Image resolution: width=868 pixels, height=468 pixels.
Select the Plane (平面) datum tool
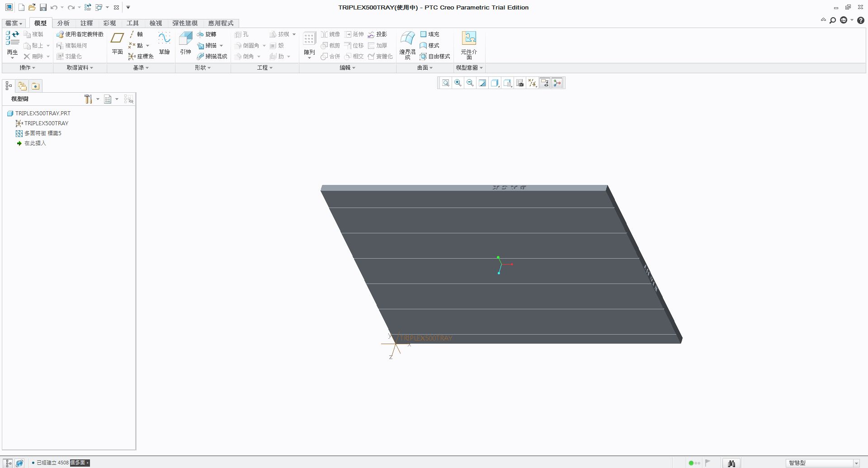117,43
